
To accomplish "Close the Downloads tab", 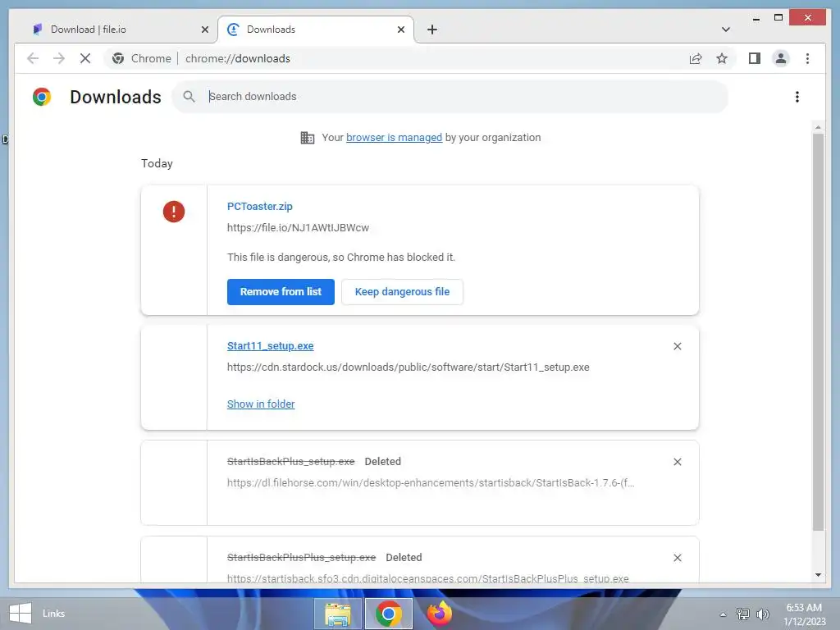I will tap(400, 30).
